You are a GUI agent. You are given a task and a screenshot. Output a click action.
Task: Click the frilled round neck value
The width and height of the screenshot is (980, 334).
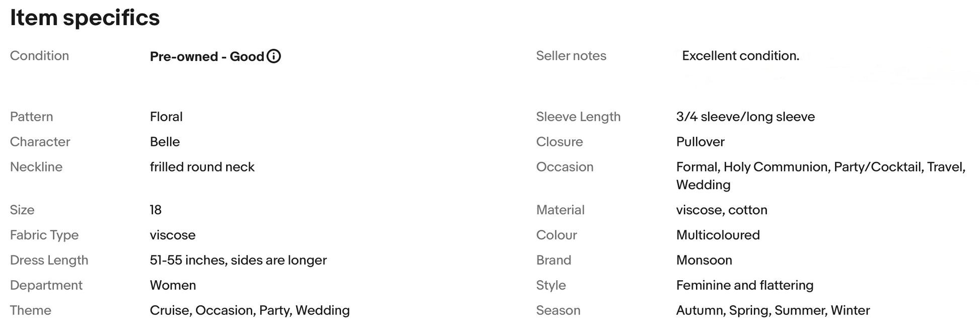202,167
